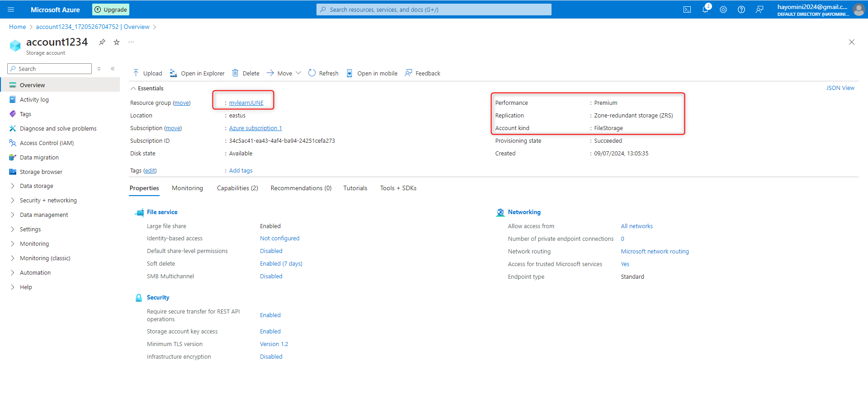
Task: Click the Refresh toolbar button
Action: pyautogui.click(x=323, y=73)
